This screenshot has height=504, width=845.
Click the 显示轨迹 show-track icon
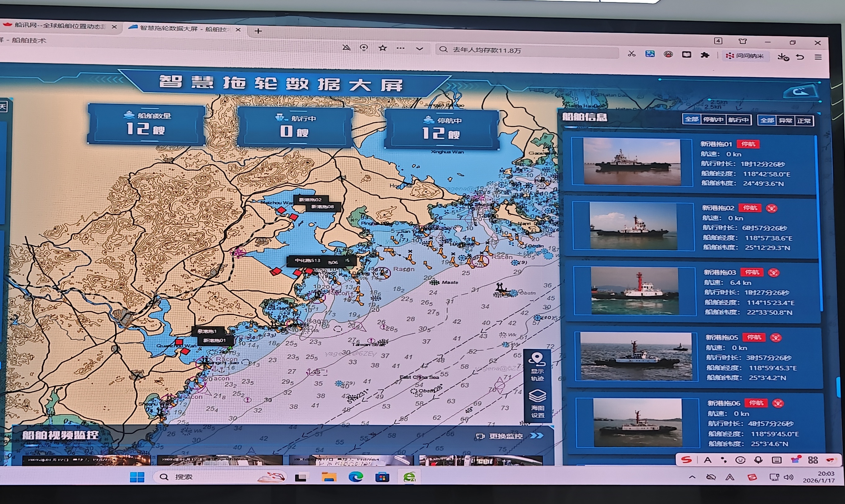click(537, 360)
